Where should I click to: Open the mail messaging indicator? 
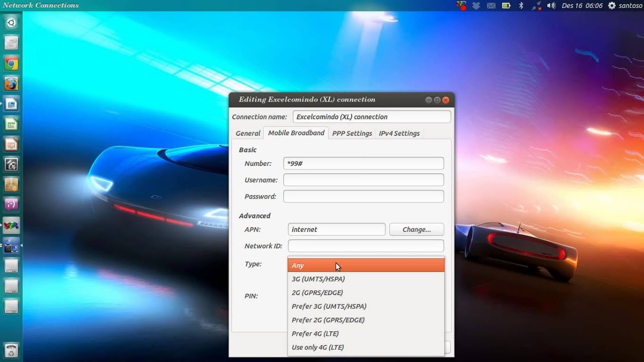(x=491, y=6)
